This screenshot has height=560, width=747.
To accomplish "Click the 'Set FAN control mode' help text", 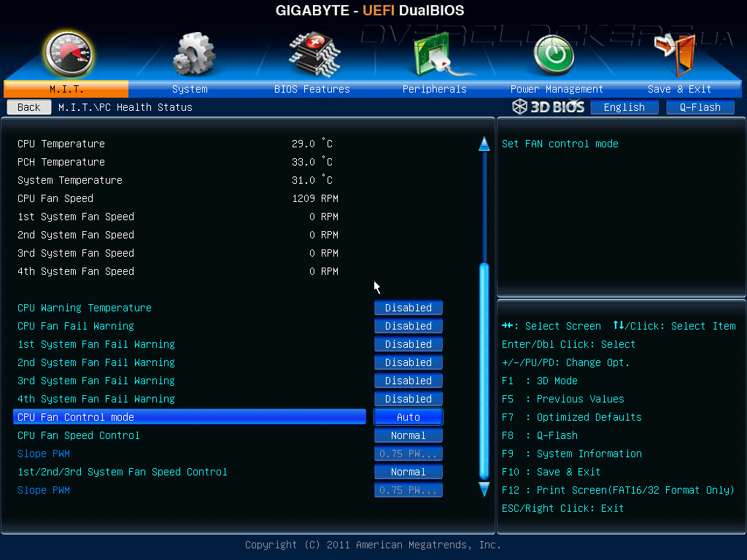I will tap(560, 144).
